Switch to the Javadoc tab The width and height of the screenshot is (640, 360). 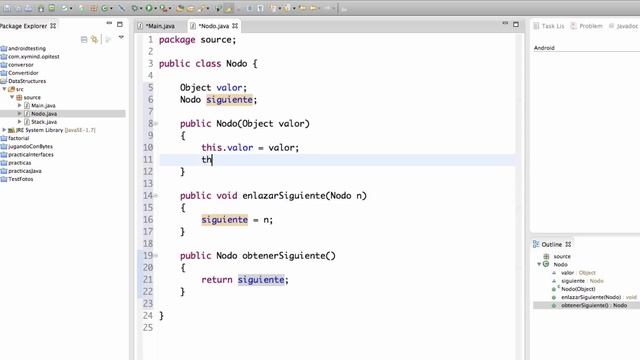tap(623, 26)
